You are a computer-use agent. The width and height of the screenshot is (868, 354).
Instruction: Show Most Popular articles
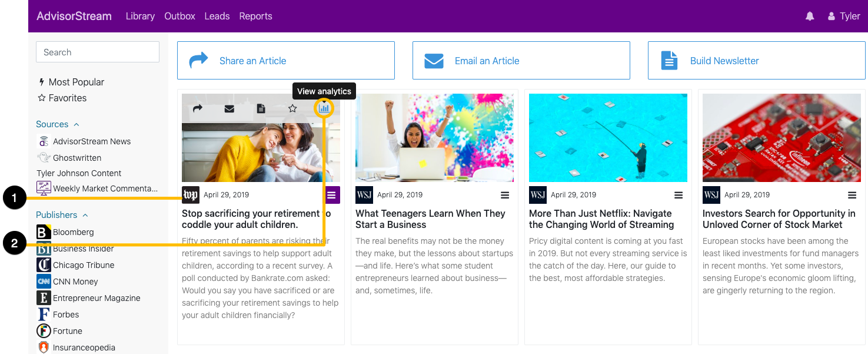[x=71, y=82]
